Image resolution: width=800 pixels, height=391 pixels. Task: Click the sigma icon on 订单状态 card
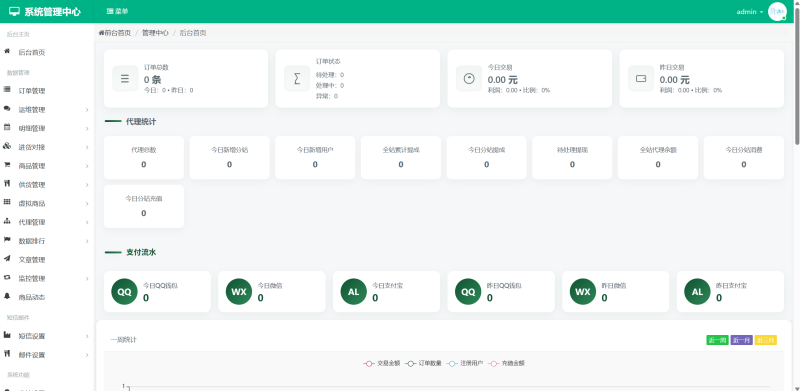[297, 79]
